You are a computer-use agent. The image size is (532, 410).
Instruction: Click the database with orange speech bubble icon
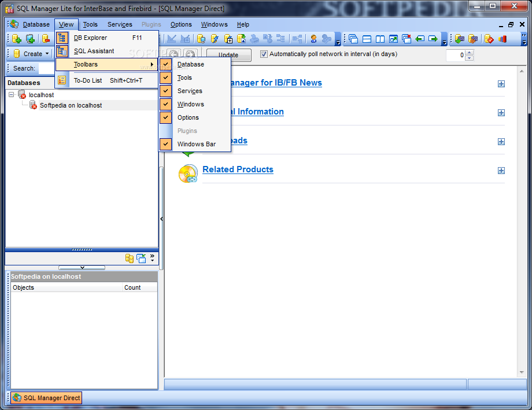(x=472, y=39)
